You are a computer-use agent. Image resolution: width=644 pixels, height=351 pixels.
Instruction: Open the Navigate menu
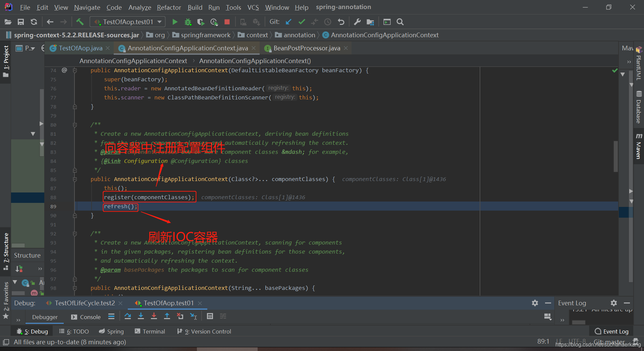pyautogui.click(x=87, y=7)
